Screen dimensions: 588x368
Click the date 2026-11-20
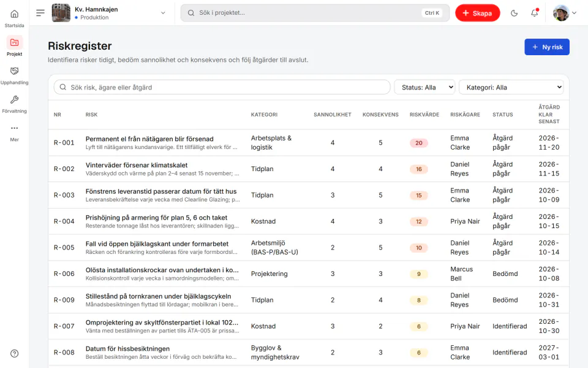(549, 143)
